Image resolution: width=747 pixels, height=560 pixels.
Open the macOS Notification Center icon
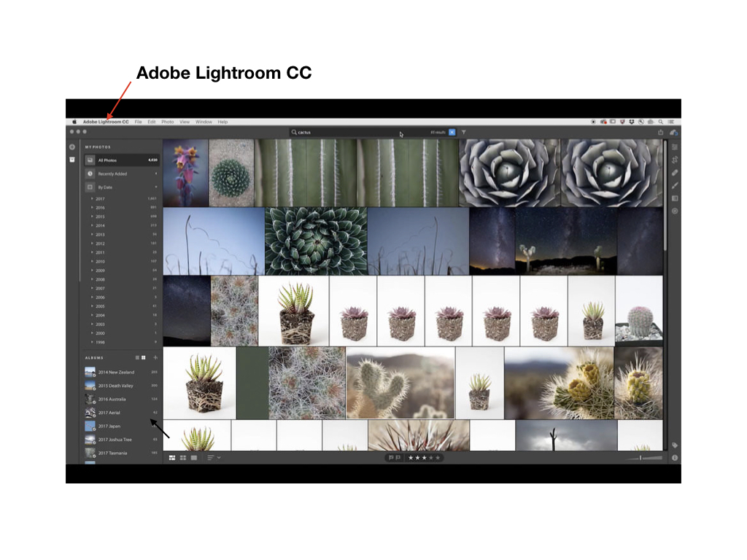pyautogui.click(x=671, y=122)
